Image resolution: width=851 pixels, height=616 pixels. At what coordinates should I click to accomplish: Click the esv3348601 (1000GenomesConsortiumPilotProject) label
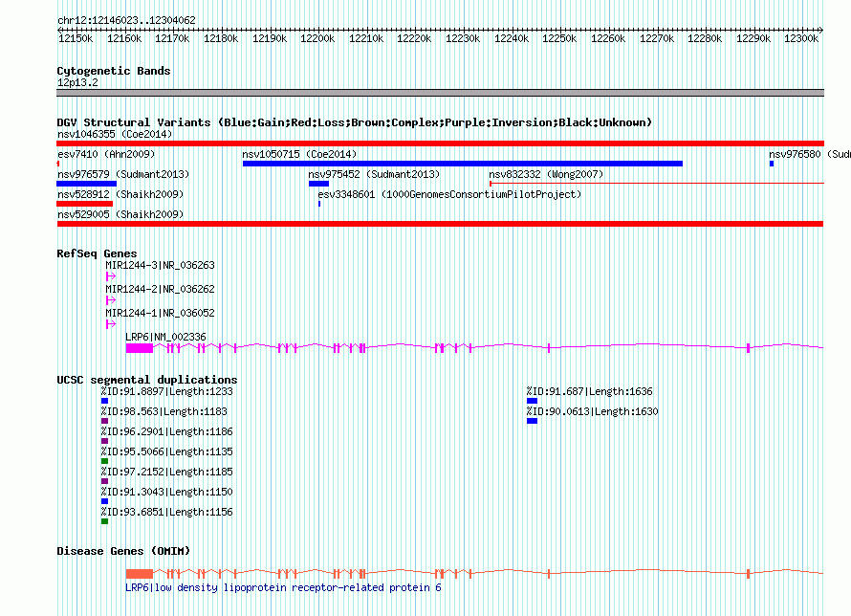(449, 194)
